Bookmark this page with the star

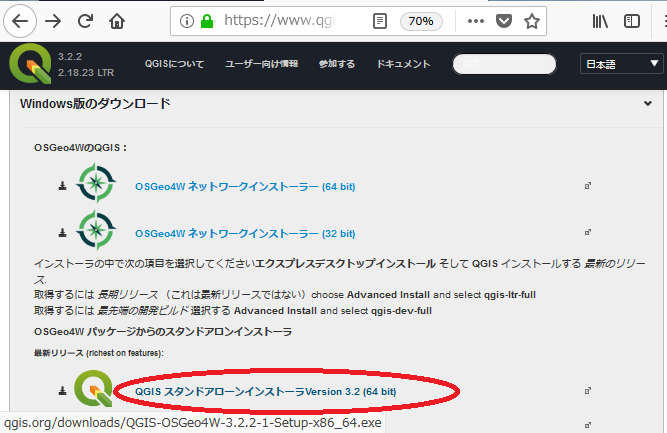coord(532,21)
